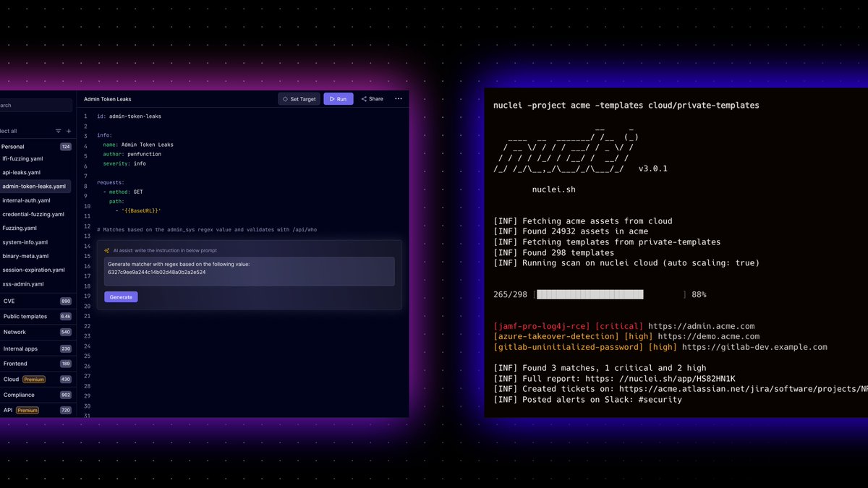
Task: Click the Generate button
Action: pos(121,297)
